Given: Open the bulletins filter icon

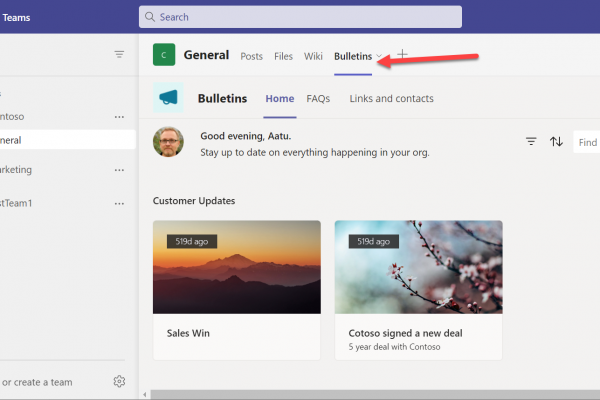Looking at the screenshot, I should tap(532, 142).
